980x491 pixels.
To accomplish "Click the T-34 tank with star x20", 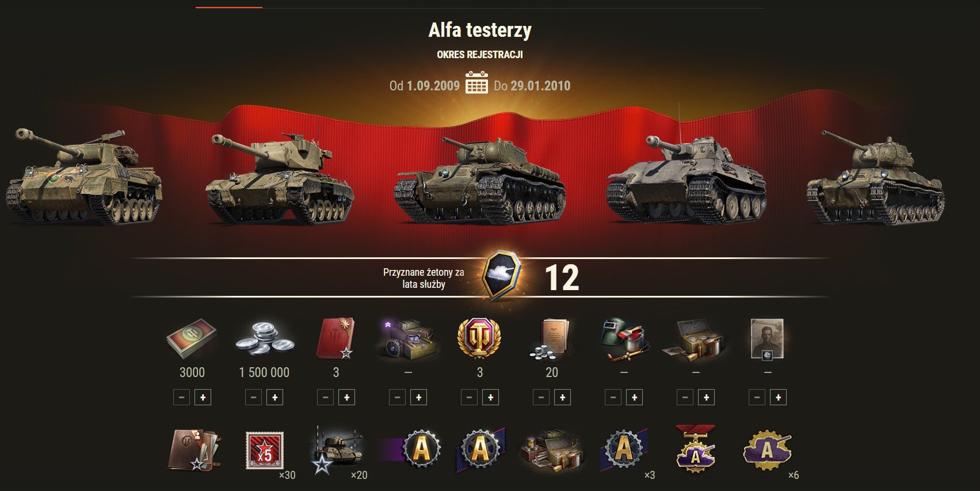I will (x=337, y=451).
